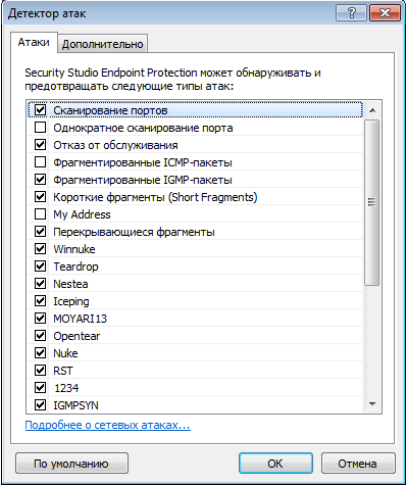Close the Детектор атак dialog
Screen dimensions: 406x485
tap(385, 13)
